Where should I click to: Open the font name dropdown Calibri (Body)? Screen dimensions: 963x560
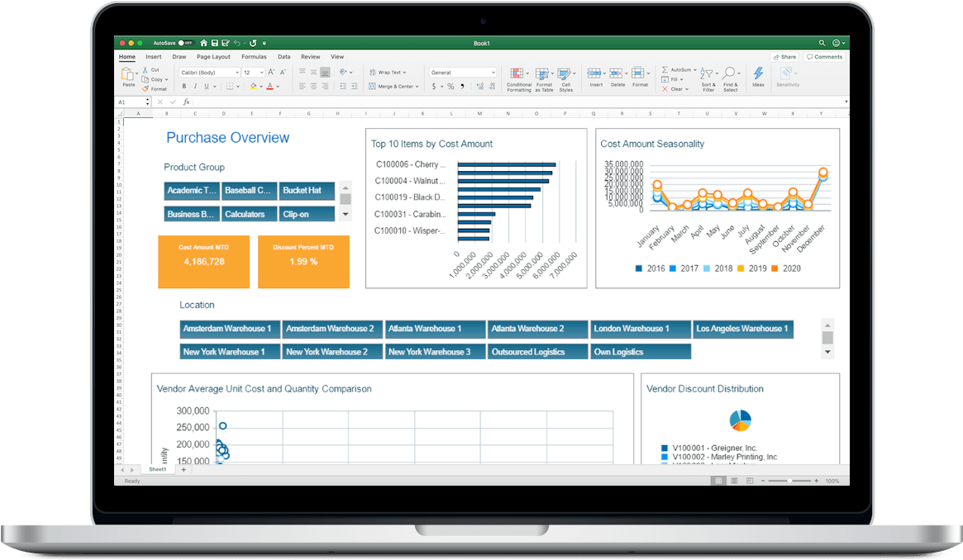pos(207,73)
